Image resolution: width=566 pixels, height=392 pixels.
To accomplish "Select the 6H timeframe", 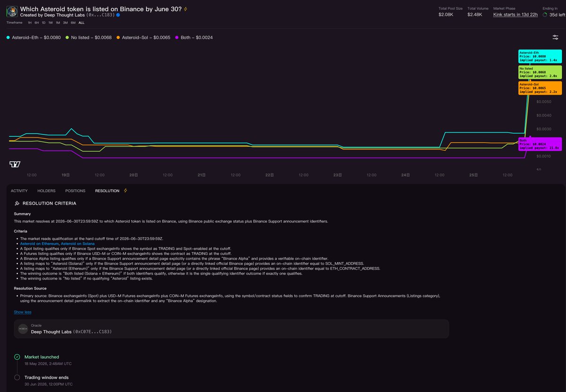I will point(37,23).
